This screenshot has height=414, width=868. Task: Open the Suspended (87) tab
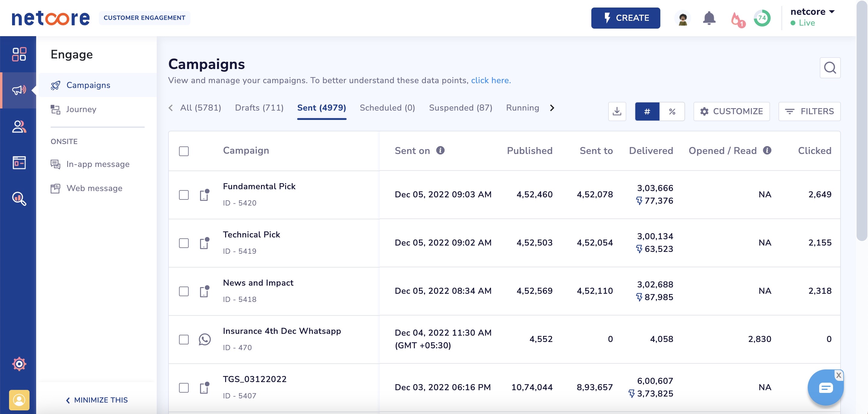460,108
